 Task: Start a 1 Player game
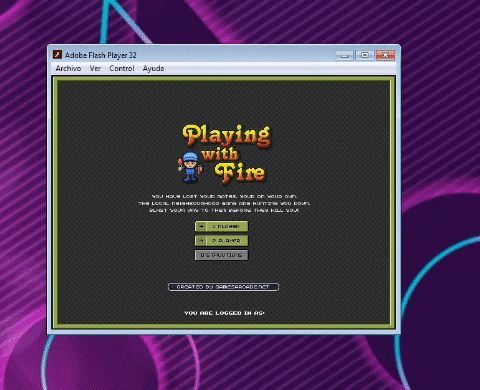tap(221, 226)
